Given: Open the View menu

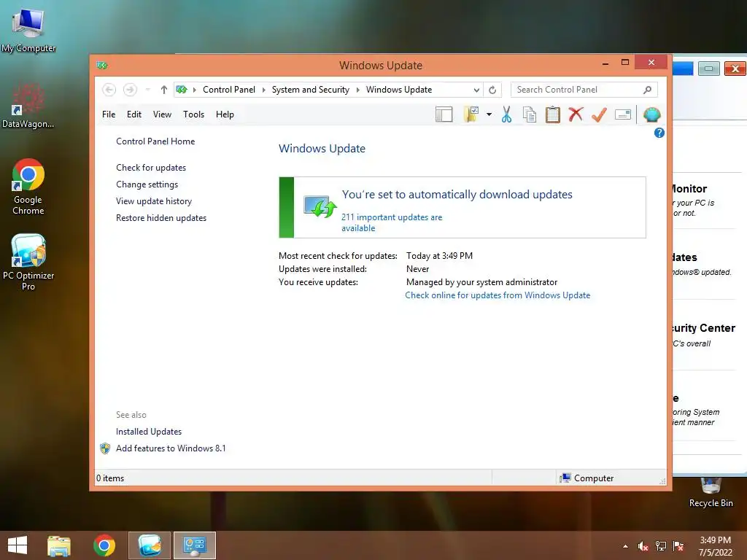Looking at the screenshot, I should point(162,114).
